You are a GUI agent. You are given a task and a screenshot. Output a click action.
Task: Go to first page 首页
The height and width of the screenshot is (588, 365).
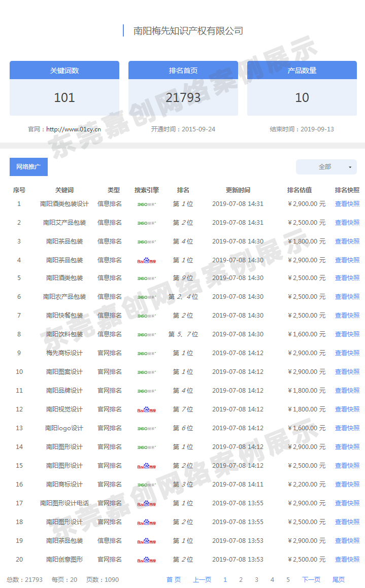174,579
